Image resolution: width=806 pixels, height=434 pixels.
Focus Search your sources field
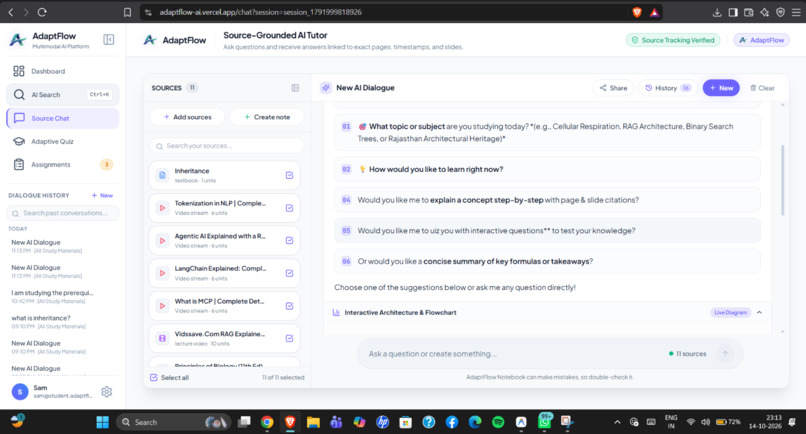227,146
